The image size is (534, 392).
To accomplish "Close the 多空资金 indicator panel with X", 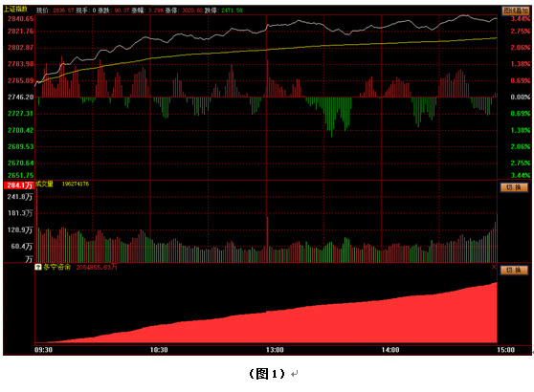I will (494, 267).
